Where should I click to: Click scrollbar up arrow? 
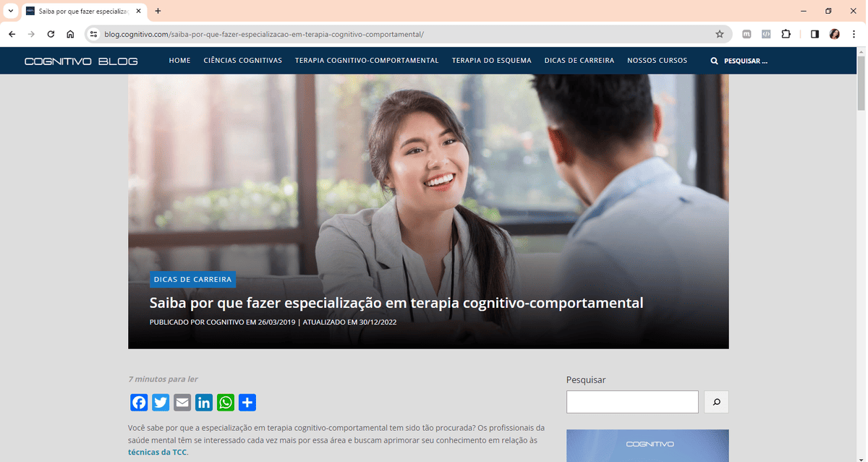coord(861,51)
